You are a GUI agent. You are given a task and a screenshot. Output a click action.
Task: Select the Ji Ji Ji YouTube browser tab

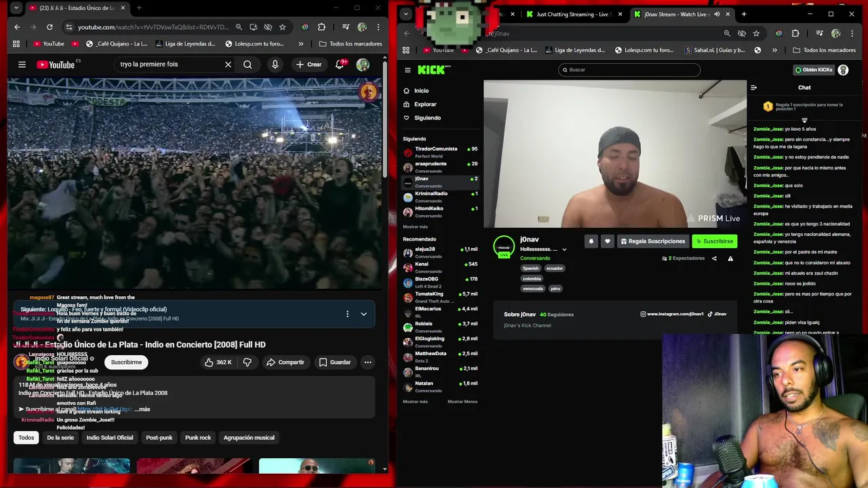77,8
